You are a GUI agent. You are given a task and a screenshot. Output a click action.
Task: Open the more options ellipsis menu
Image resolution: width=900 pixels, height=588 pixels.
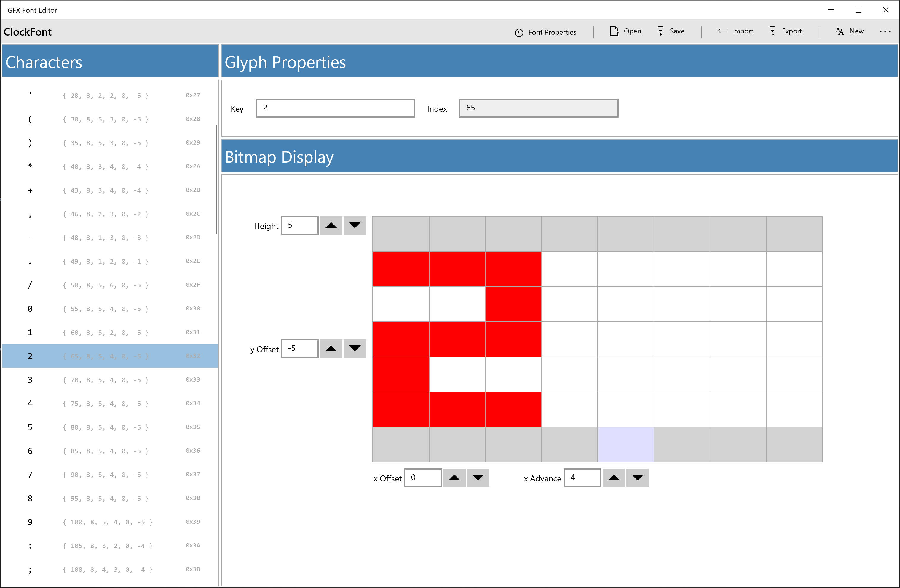coord(885,31)
